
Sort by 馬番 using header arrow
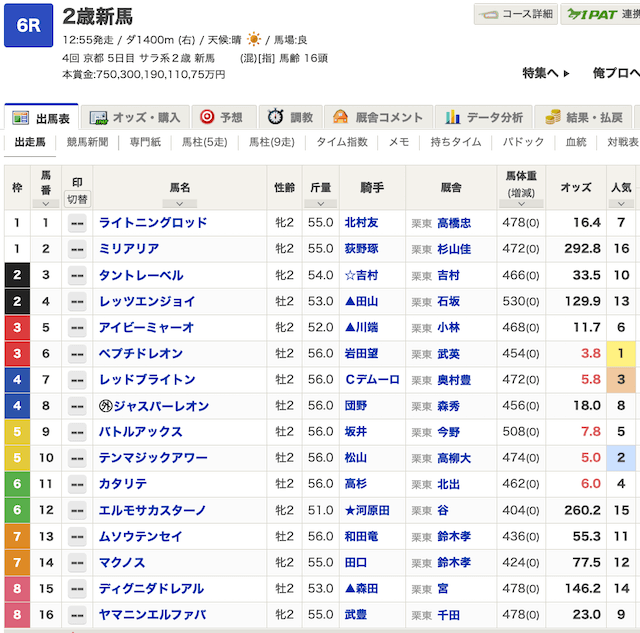click(x=45, y=203)
